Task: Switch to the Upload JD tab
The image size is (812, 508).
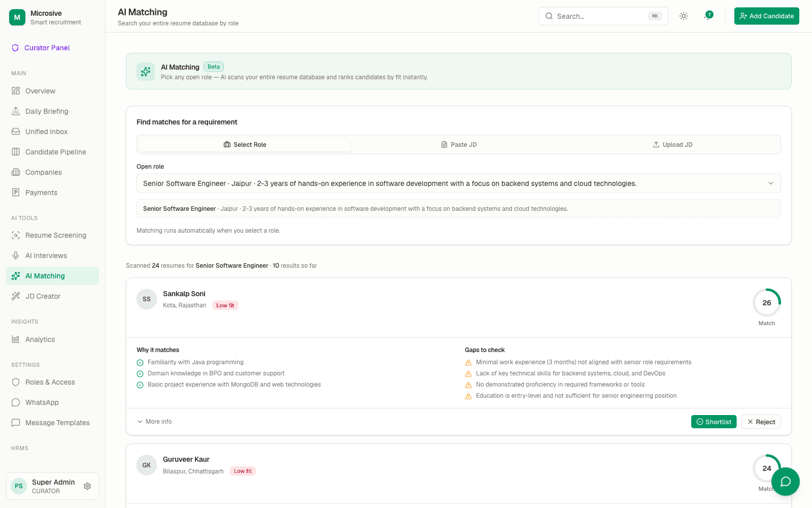Action: pos(672,145)
